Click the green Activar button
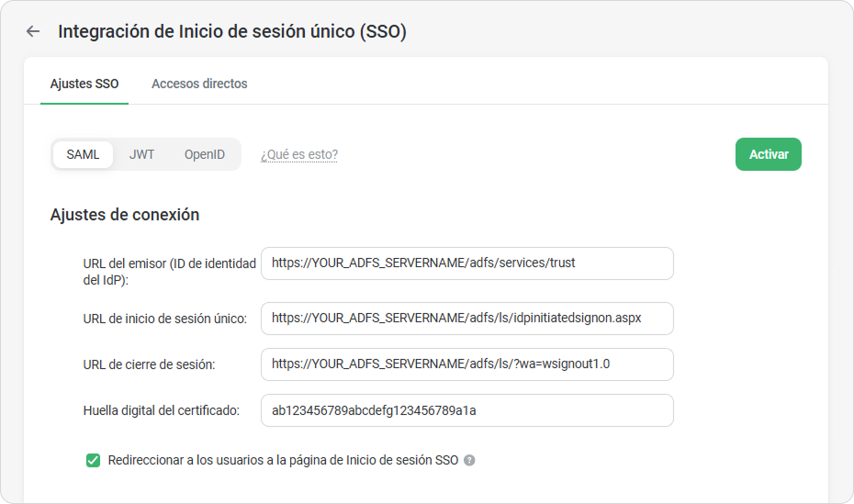The image size is (854, 504). [769, 154]
